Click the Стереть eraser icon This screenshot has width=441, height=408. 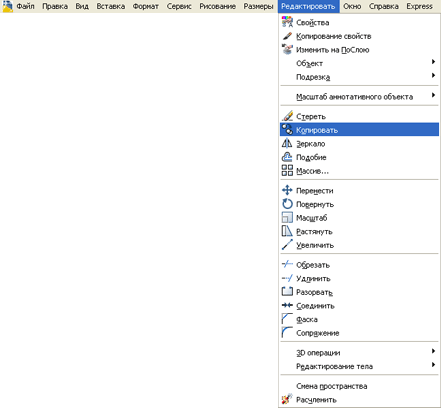point(287,116)
